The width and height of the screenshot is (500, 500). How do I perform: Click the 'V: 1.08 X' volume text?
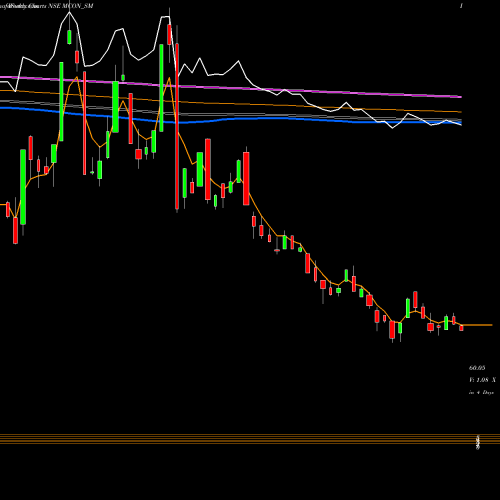click(x=482, y=380)
